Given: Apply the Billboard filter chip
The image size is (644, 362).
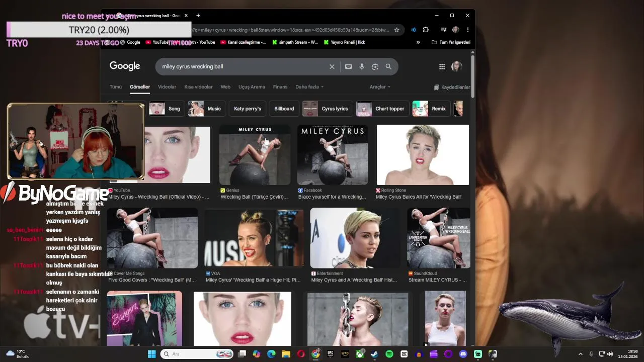Looking at the screenshot, I should point(284,109).
